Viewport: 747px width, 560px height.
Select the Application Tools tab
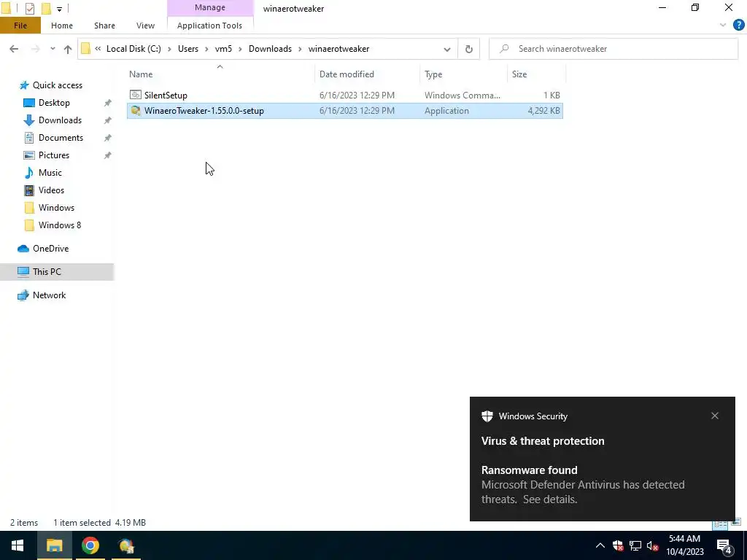click(209, 26)
